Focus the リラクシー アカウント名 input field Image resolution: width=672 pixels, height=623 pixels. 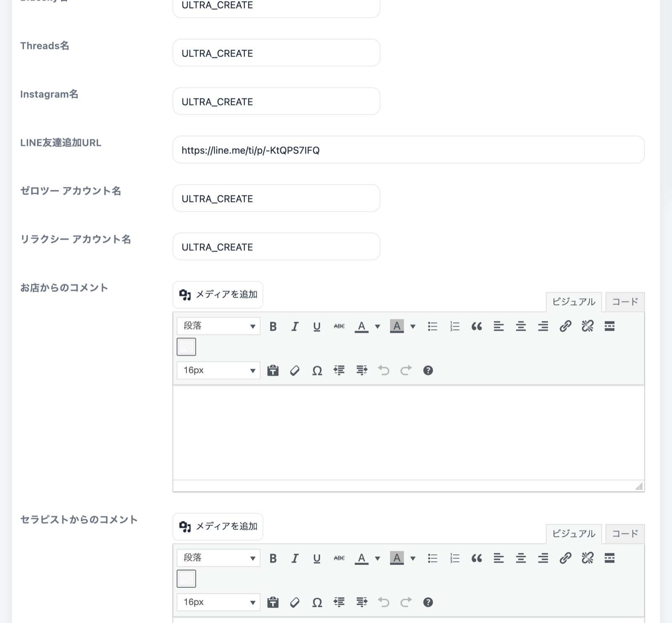tap(276, 246)
